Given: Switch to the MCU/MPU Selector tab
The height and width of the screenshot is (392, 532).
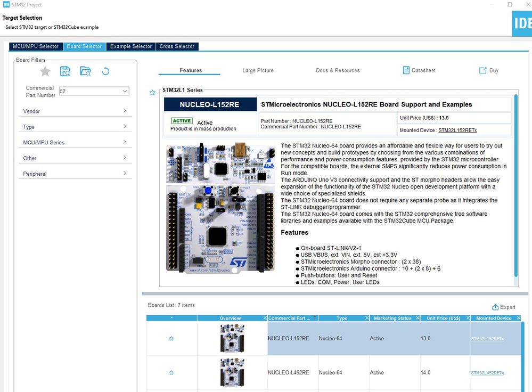Looking at the screenshot, I should (36, 46).
